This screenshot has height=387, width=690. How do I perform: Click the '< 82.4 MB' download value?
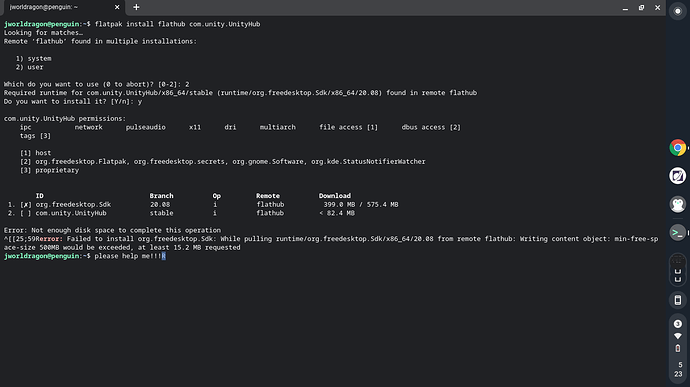click(x=337, y=213)
